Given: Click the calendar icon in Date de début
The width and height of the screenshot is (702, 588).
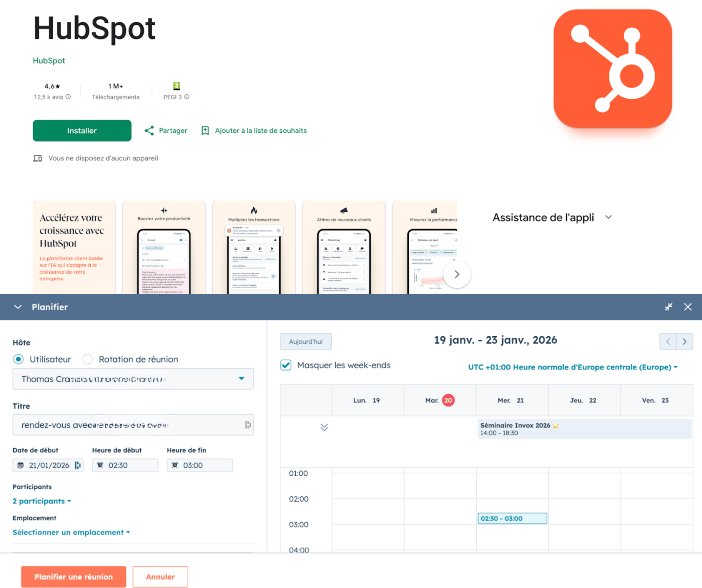Looking at the screenshot, I should click(x=21, y=465).
